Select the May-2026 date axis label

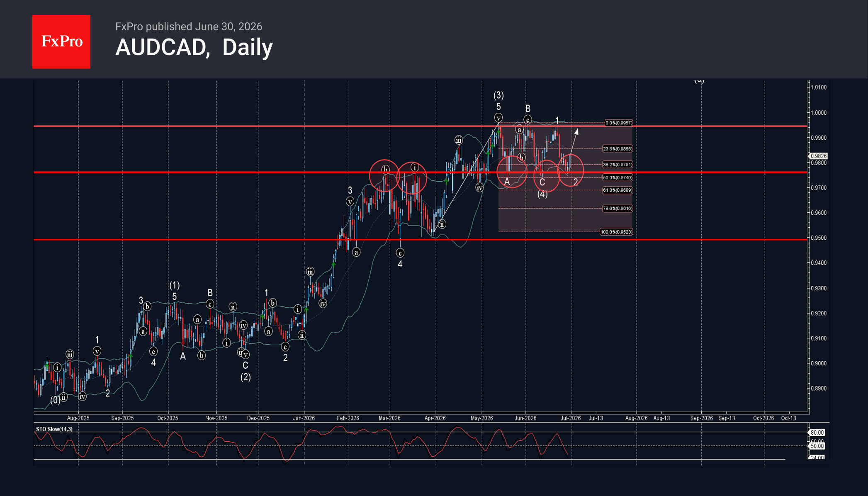(x=481, y=418)
